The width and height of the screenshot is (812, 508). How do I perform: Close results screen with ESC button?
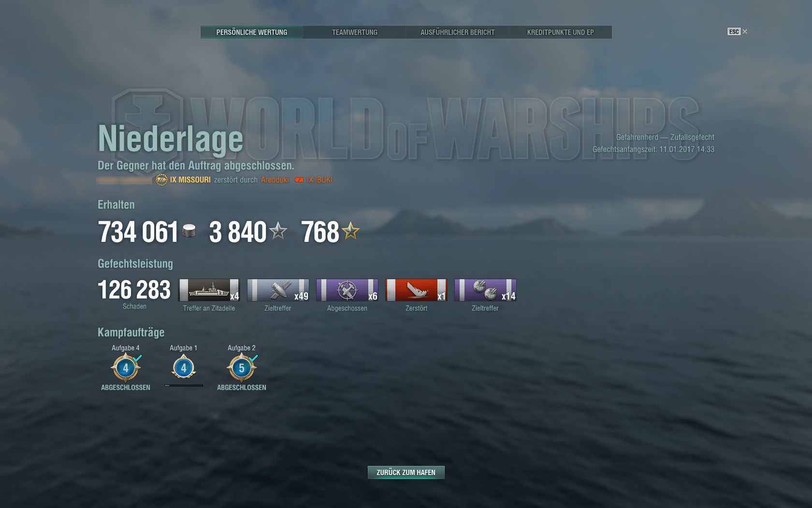738,31
